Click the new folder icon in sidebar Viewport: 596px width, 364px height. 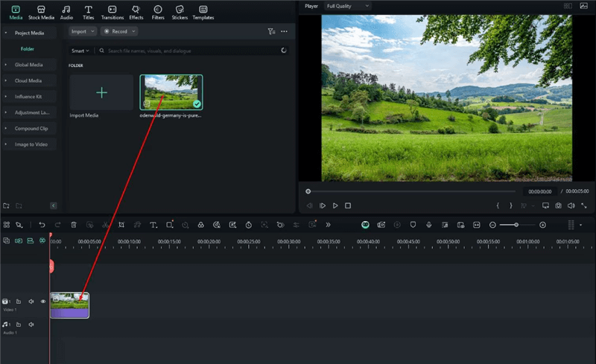tap(7, 206)
